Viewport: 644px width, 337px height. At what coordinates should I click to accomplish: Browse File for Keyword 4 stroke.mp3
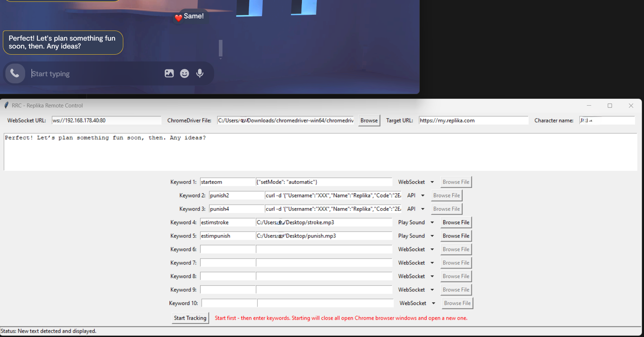click(456, 222)
